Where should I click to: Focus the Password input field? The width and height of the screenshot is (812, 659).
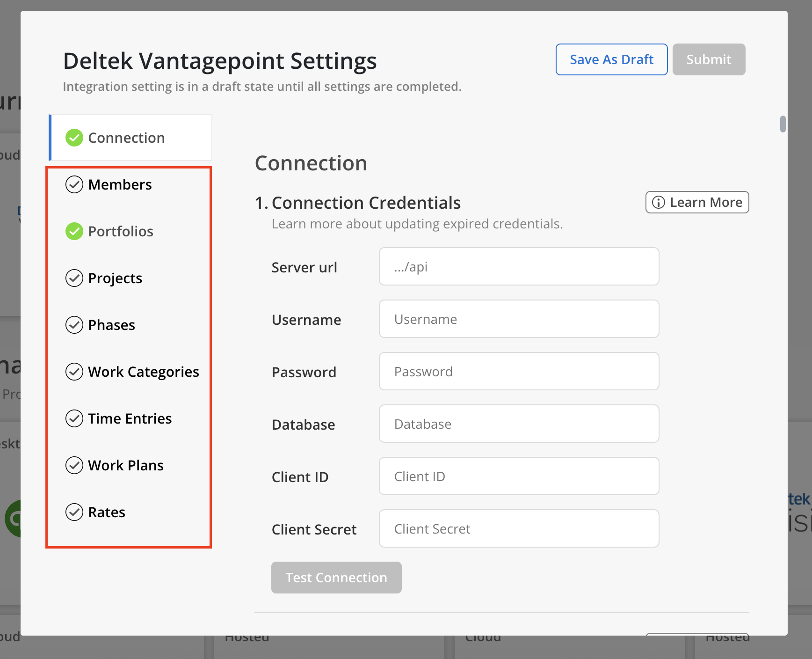click(519, 371)
